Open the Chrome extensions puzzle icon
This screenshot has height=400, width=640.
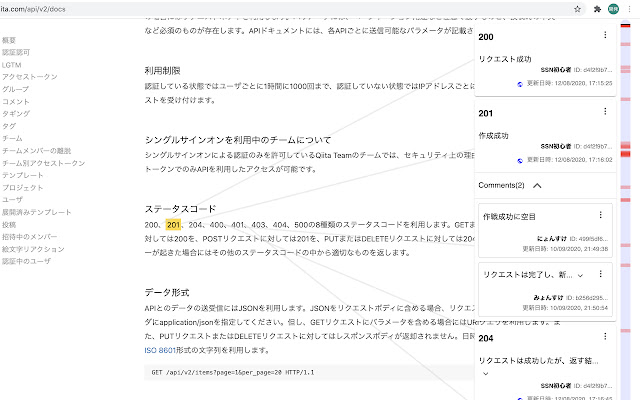point(597,9)
